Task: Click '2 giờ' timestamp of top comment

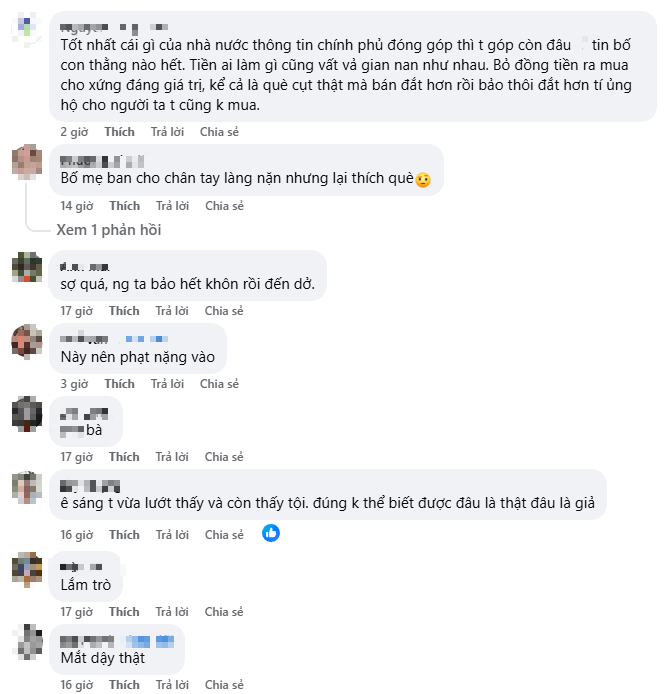Action: [74, 132]
